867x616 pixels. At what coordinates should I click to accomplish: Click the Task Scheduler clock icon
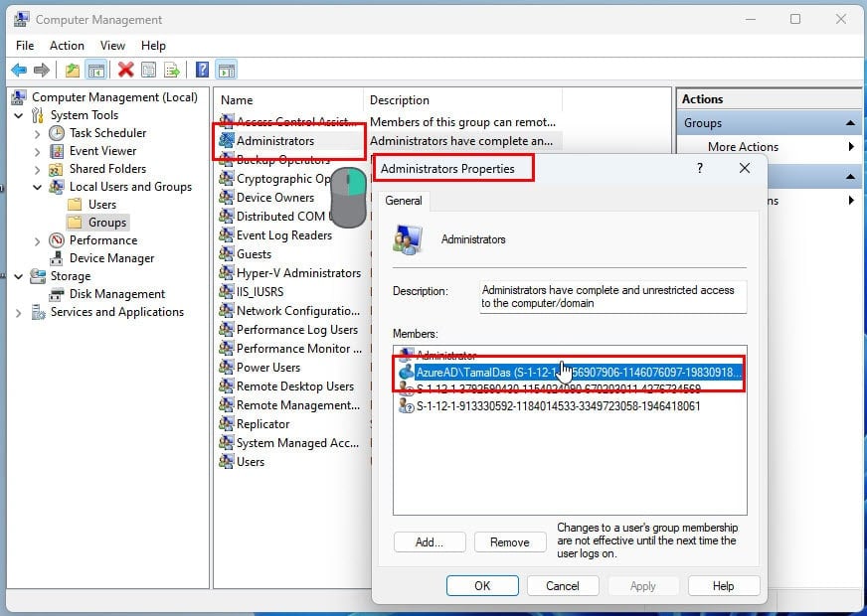click(x=57, y=133)
